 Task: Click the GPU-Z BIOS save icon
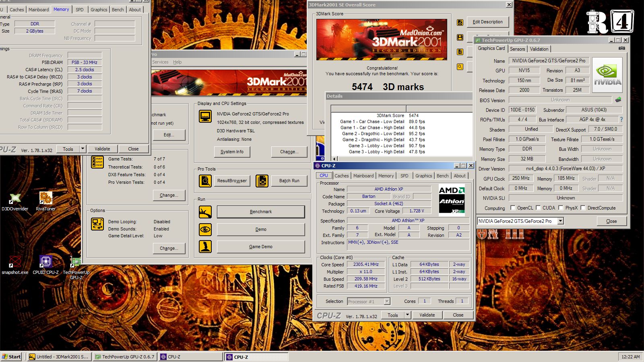618,100
